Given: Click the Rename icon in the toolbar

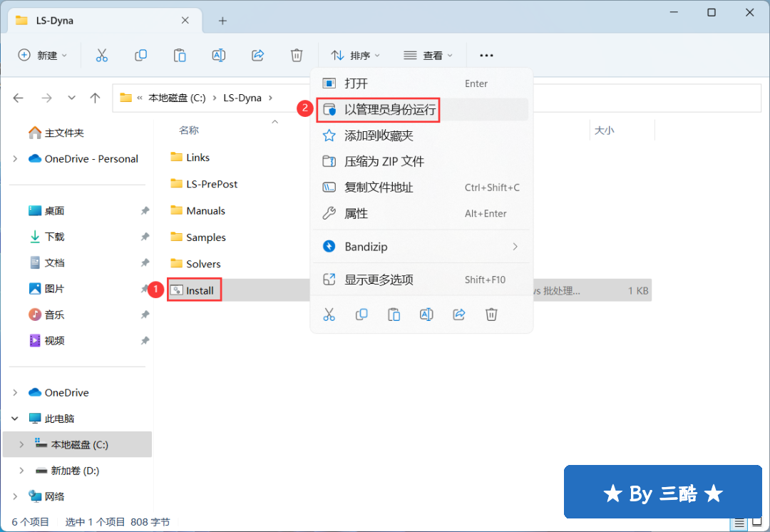Looking at the screenshot, I should pyautogui.click(x=219, y=56).
